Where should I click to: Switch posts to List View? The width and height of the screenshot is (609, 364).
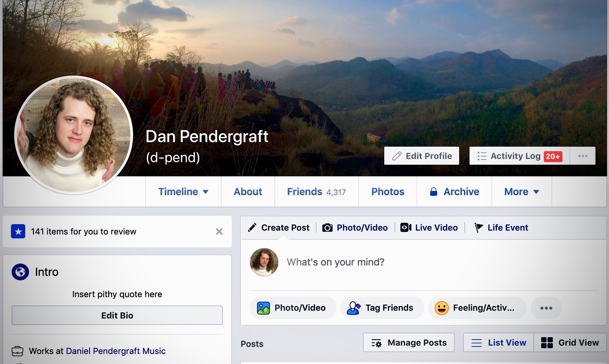pyautogui.click(x=499, y=342)
